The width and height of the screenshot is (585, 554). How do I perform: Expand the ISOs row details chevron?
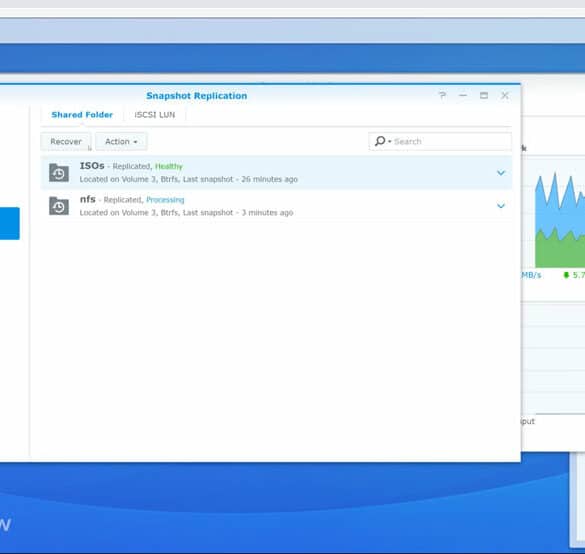(501, 173)
